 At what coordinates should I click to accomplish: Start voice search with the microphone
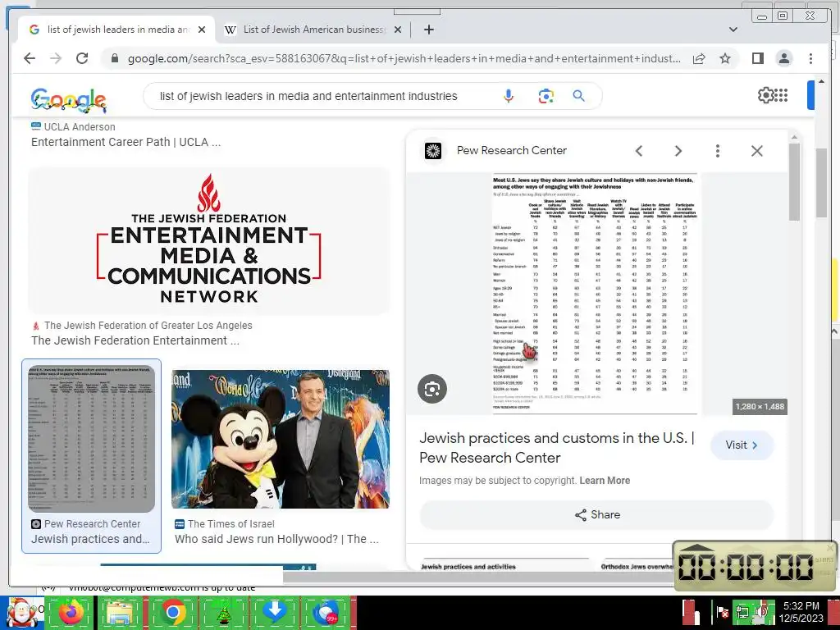pos(509,96)
